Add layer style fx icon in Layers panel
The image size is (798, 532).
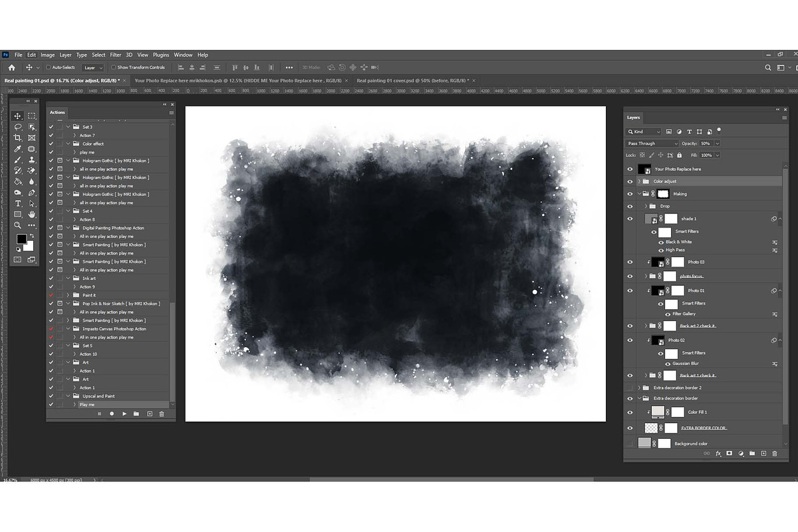coord(718,454)
